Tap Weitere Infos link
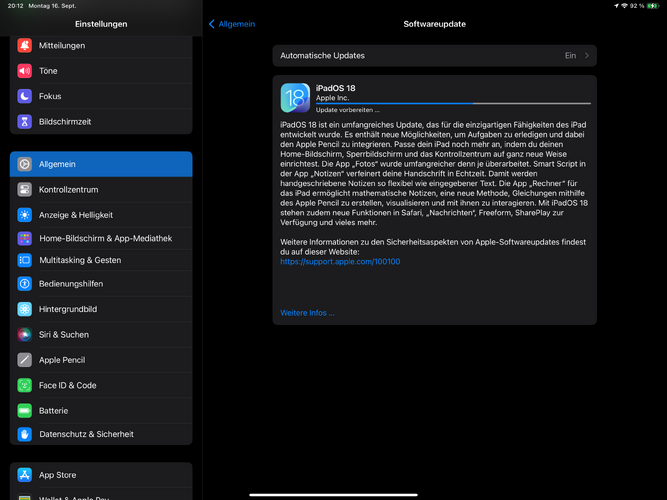The image size is (667, 500). [x=307, y=313]
